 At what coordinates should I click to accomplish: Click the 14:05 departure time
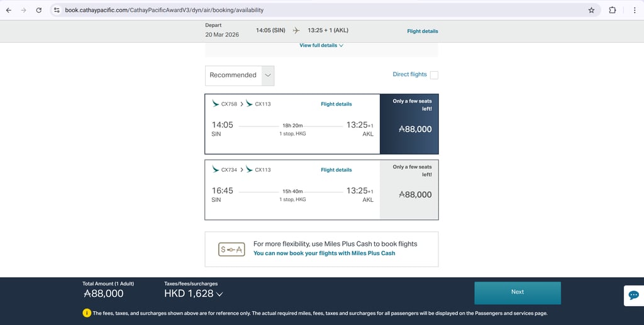[222, 124]
